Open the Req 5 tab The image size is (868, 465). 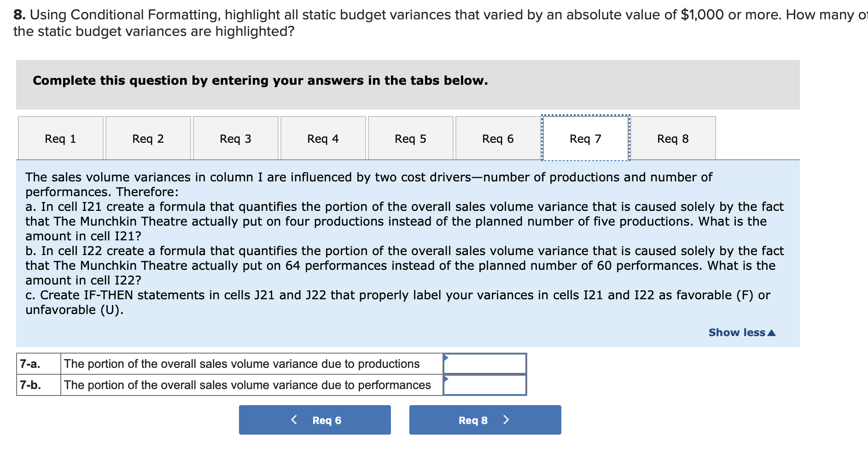pyautogui.click(x=410, y=138)
